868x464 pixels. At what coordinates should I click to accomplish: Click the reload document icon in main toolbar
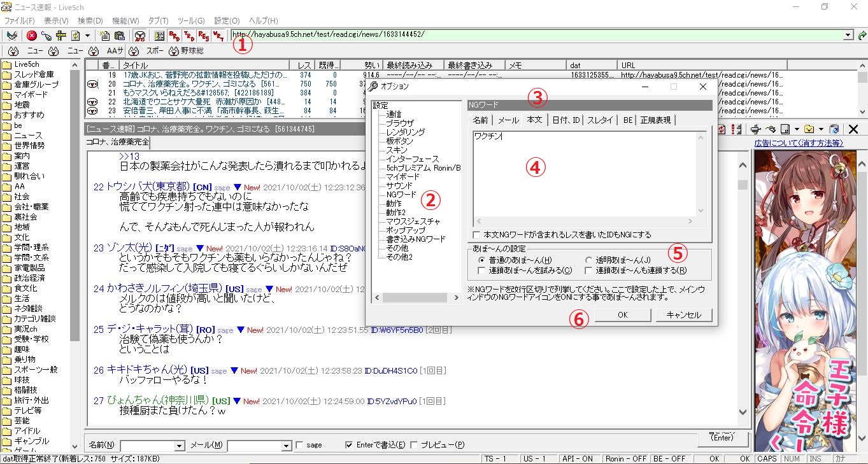76,36
